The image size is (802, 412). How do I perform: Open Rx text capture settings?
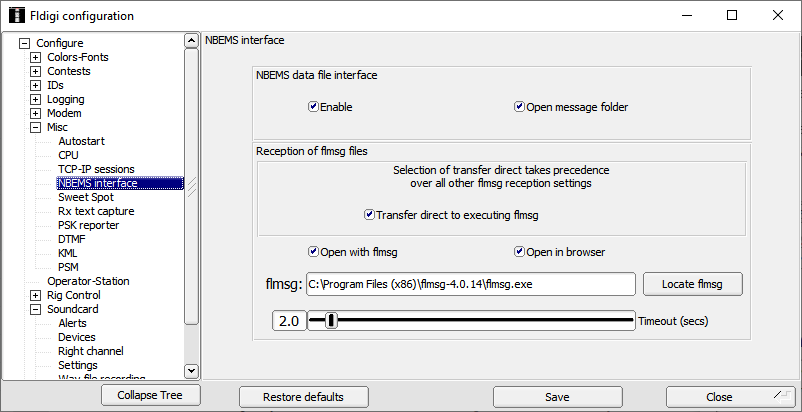pyautogui.click(x=96, y=211)
